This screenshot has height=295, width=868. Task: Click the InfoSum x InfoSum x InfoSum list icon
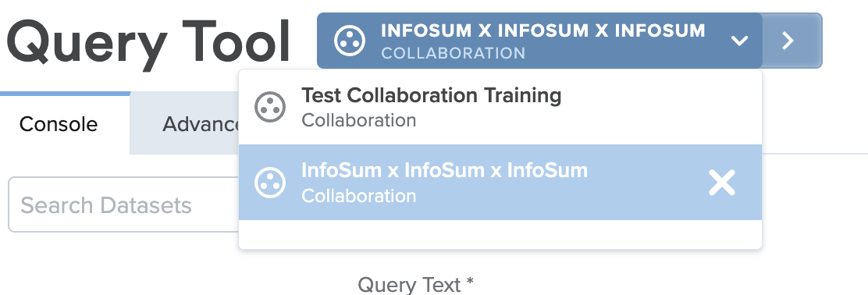click(x=270, y=182)
